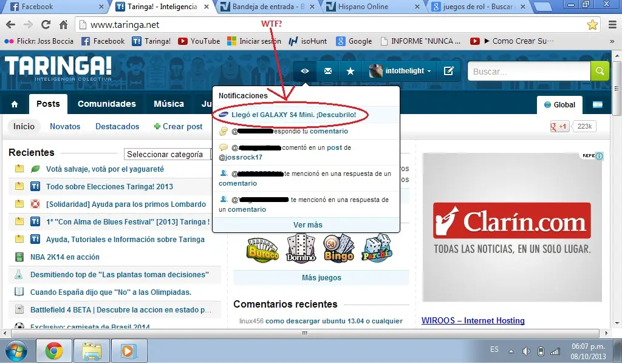The width and height of the screenshot is (622, 364).
Task: Open Battlefield 4 BETA post
Action: 121,310
